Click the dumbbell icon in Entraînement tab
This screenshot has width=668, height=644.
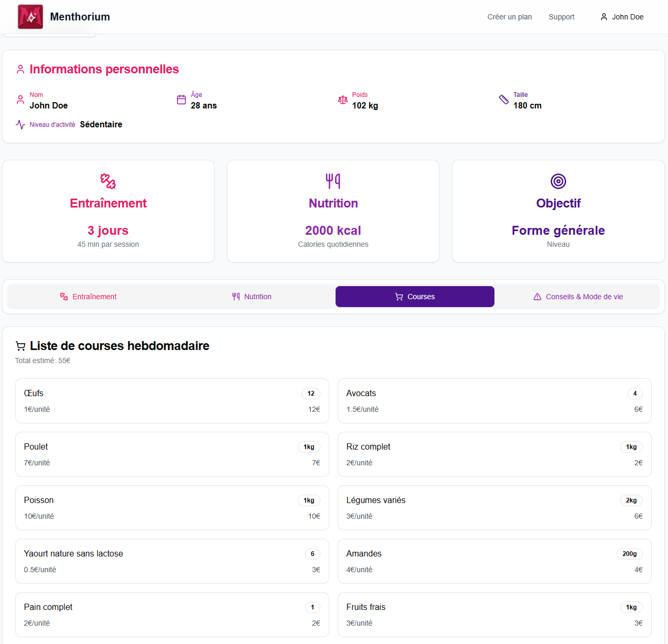64,297
